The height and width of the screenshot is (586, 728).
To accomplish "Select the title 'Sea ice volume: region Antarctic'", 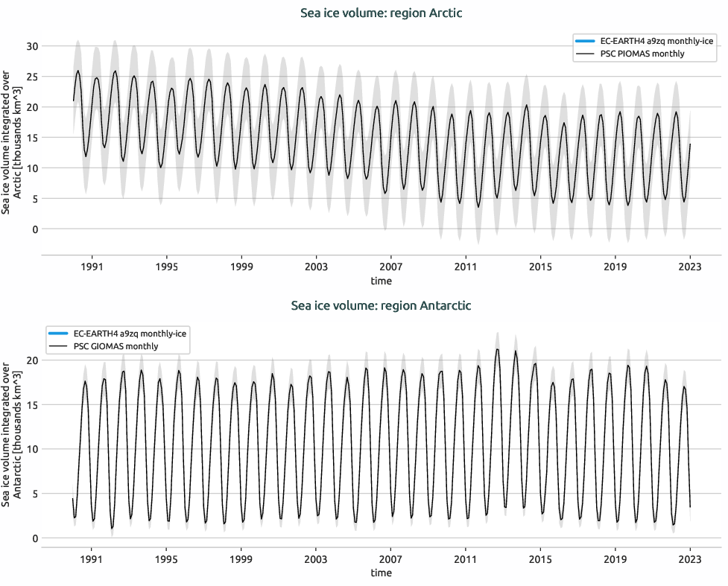I will point(381,305).
